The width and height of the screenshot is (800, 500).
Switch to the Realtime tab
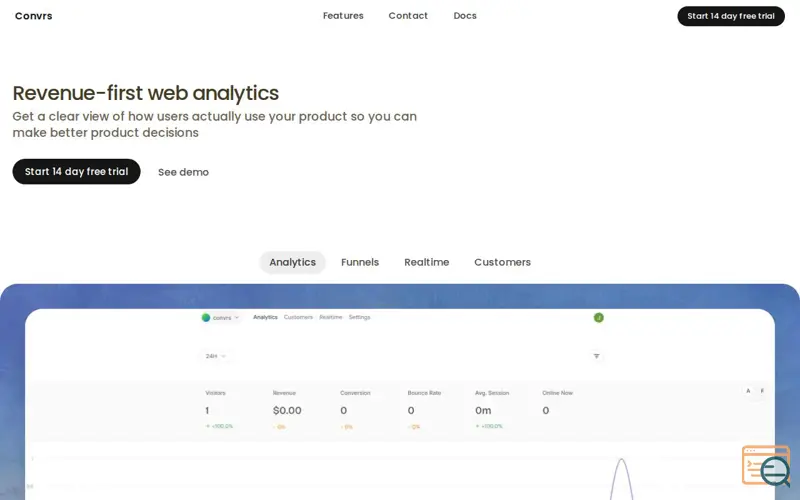pos(427,262)
